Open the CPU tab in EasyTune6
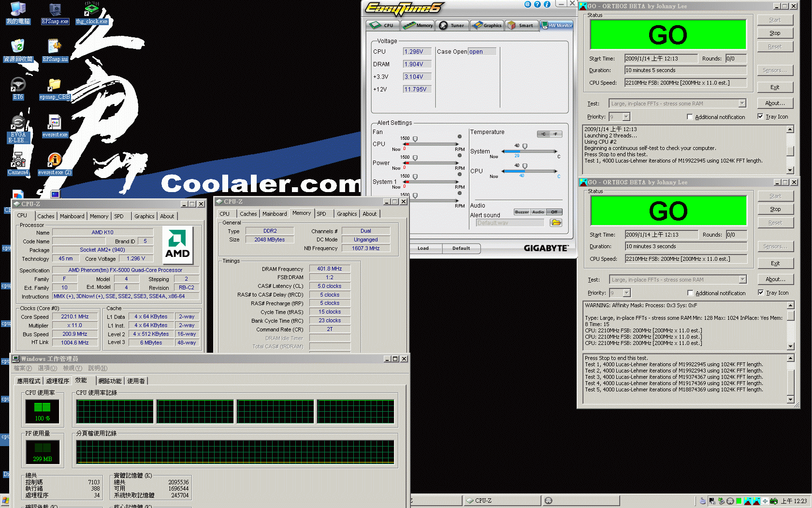 [382, 25]
